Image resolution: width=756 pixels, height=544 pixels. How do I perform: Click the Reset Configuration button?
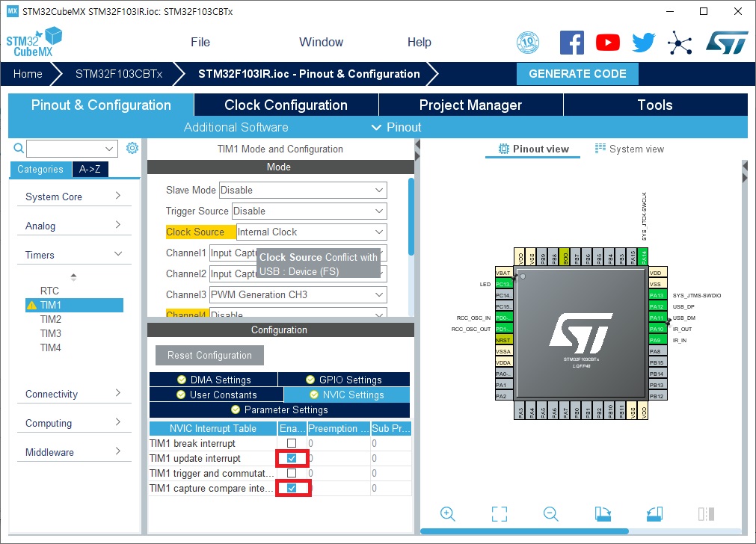click(209, 355)
